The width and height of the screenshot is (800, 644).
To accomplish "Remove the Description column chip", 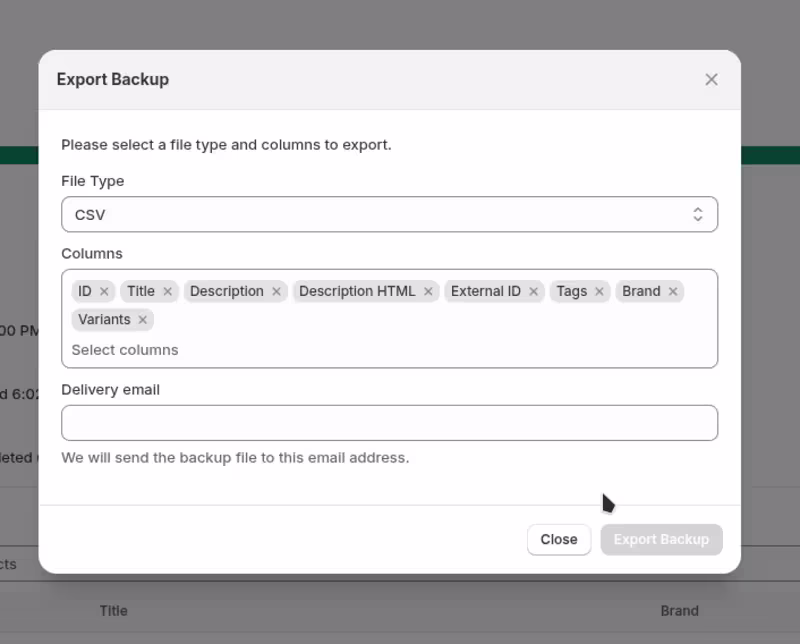I will point(276,291).
